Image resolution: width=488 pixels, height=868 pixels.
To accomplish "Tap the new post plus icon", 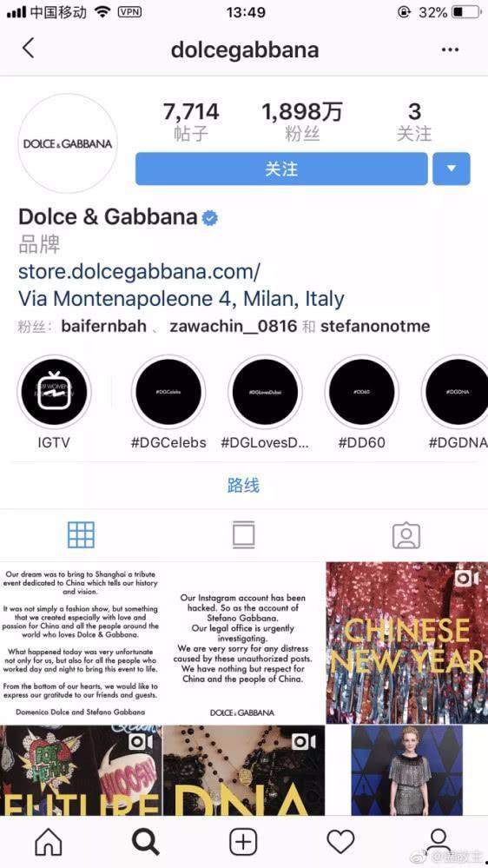I will (x=243, y=842).
